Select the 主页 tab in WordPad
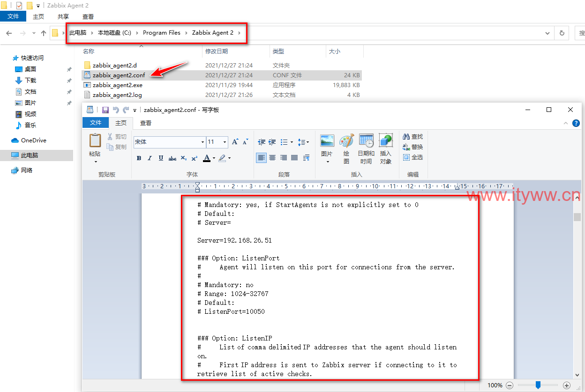 click(x=121, y=123)
